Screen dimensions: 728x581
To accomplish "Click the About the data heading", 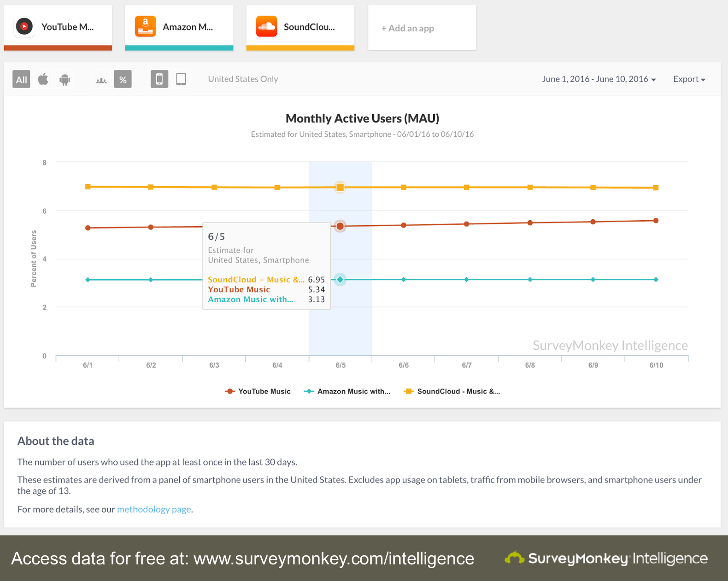I will (x=56, y=441).
